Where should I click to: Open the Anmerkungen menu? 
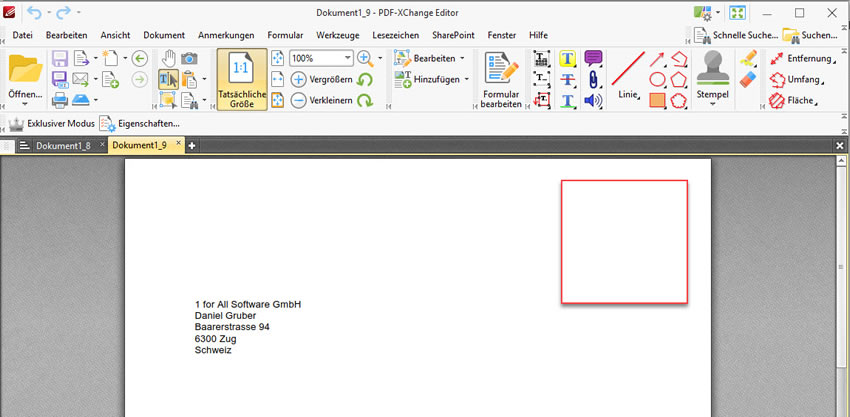click(226, 35)
